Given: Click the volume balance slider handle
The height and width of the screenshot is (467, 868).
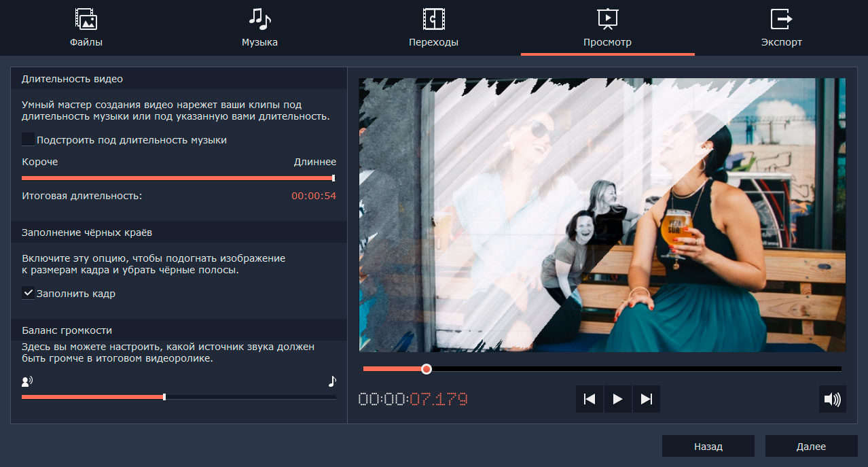Looking at the screenshot, I should coord(164,396).
